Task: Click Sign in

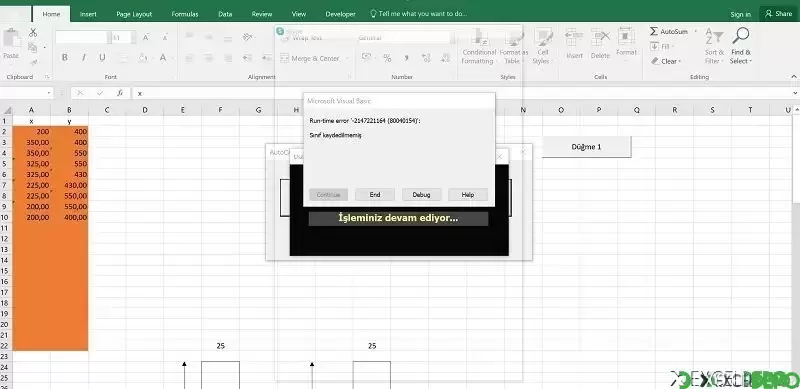Action: pyautogui.click(x=740, y=14)
